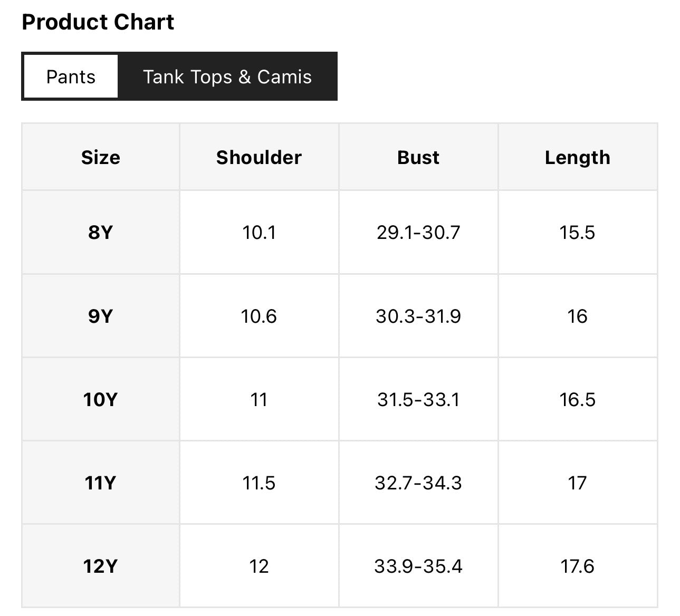Click the 11.5 shoulder value
This screenshot has height=616, width=680.
pos(259,483)
